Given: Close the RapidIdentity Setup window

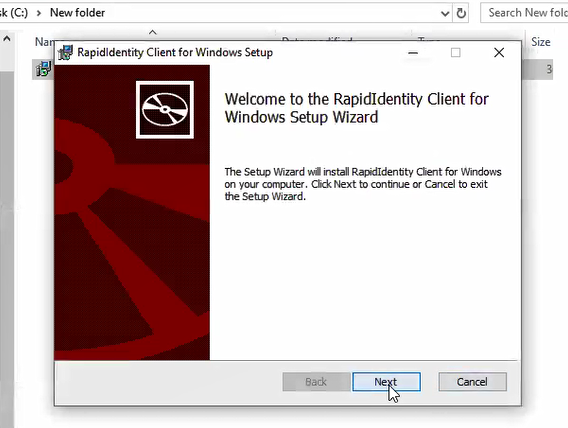Looking at the screenshot, I should coord(499,53).
